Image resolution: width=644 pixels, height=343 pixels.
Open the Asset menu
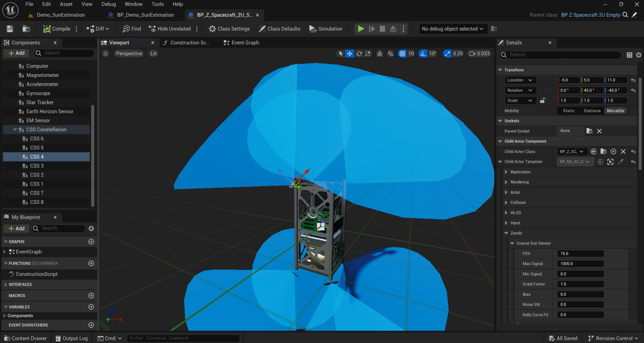tap(66, 4)
